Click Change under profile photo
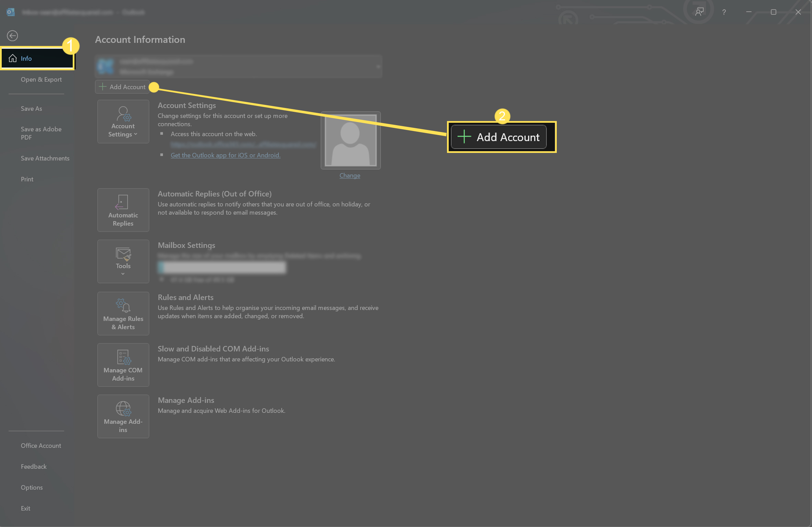Screen dimensions: 812x527 (350, 176)
